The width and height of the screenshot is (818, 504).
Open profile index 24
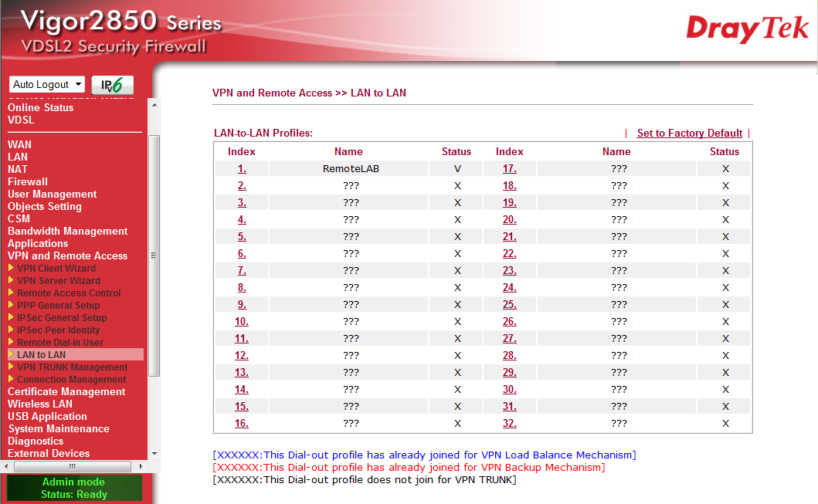510,288
